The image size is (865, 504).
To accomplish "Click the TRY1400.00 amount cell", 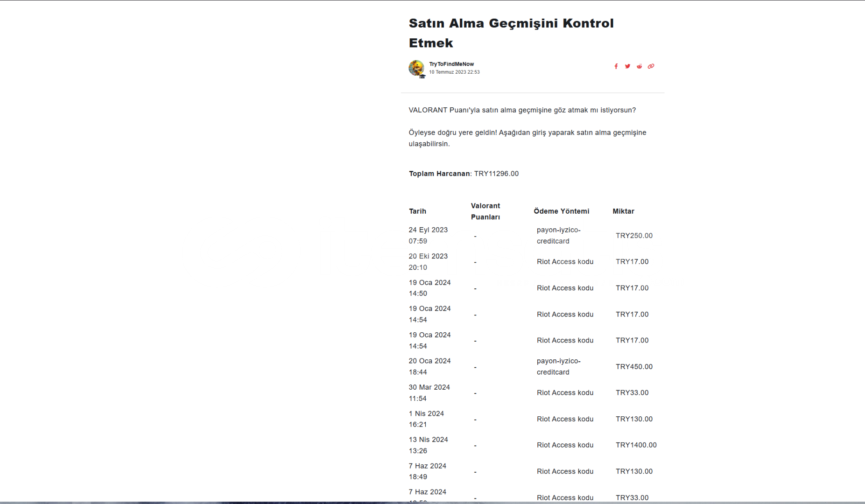I will tap(636, 445).
